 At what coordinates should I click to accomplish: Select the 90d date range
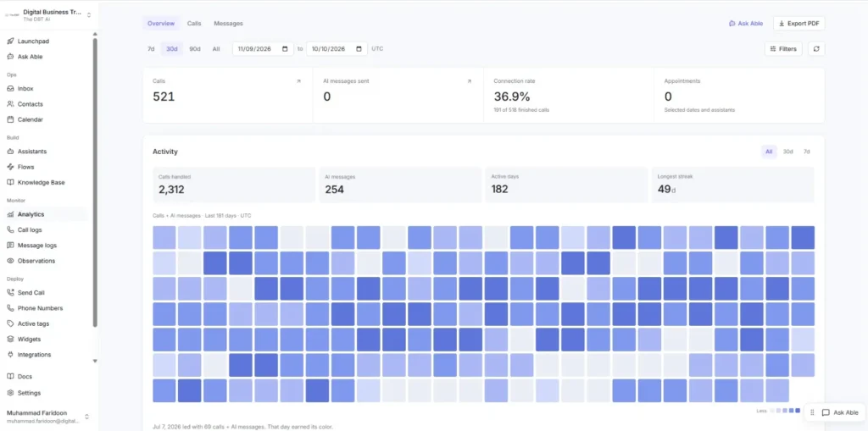(195, 48)
